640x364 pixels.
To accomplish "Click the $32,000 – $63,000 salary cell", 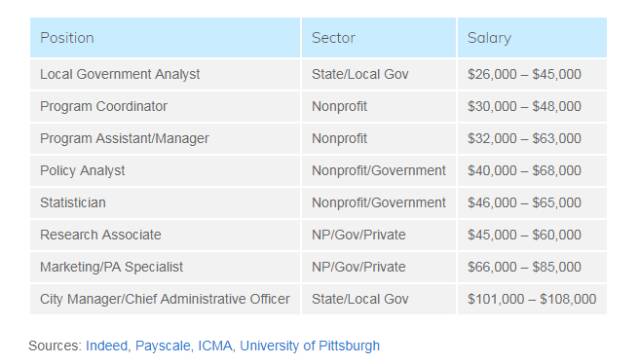I will [x=532, y=139].
